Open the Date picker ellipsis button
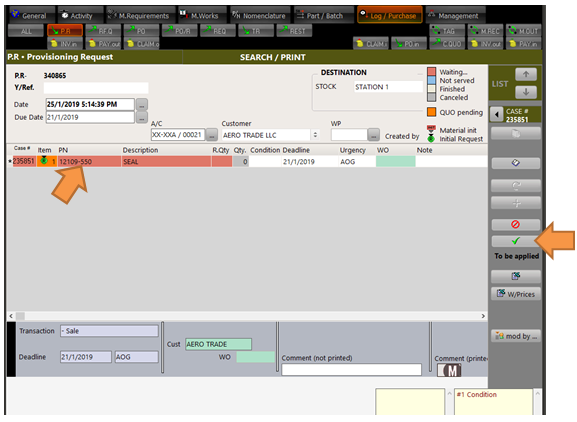The height and width of the screenshot is (422, 577). pos(142,105)
